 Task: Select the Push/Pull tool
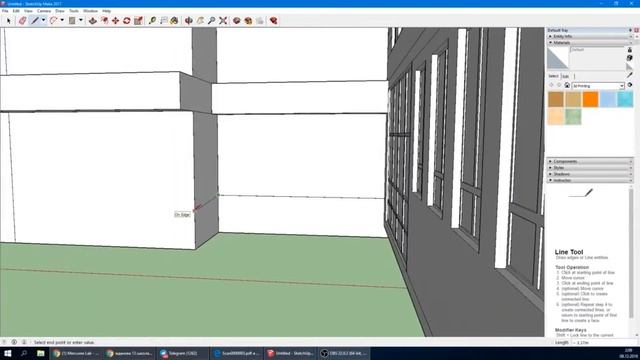pos(93,20)
